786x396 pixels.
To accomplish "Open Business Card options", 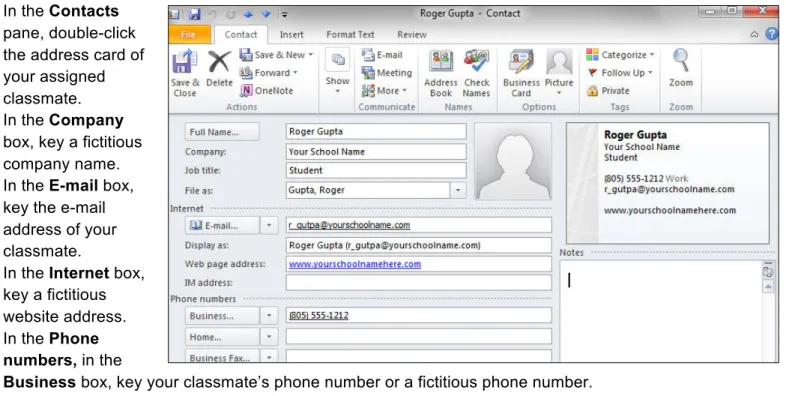I will pyautogui.click(x=521, y=73).
